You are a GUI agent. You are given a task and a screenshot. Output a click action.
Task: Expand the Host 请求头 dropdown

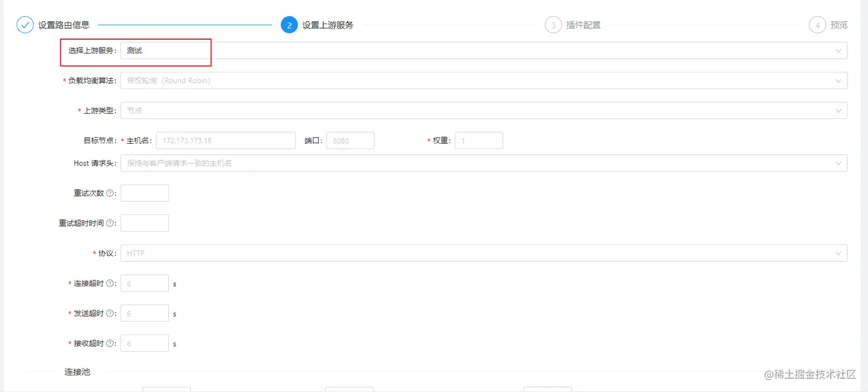(x=483, y=163)
